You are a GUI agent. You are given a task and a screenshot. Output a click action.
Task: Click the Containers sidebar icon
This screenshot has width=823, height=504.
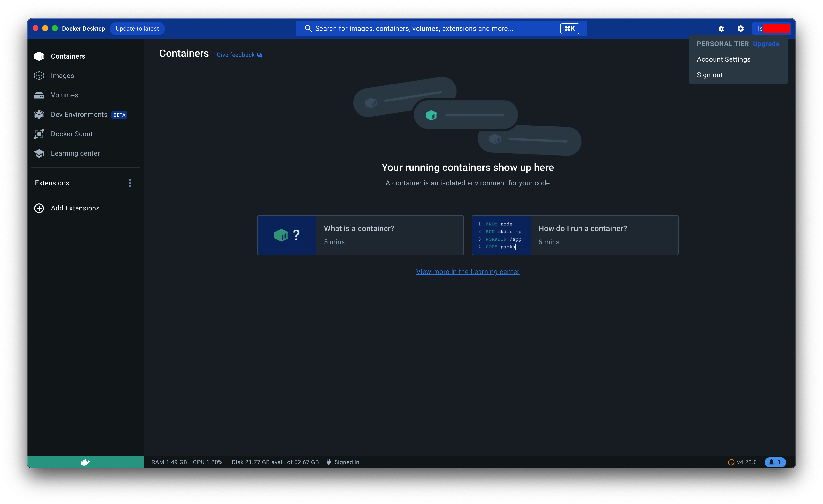pyautogui.click(x=39, y=56)
